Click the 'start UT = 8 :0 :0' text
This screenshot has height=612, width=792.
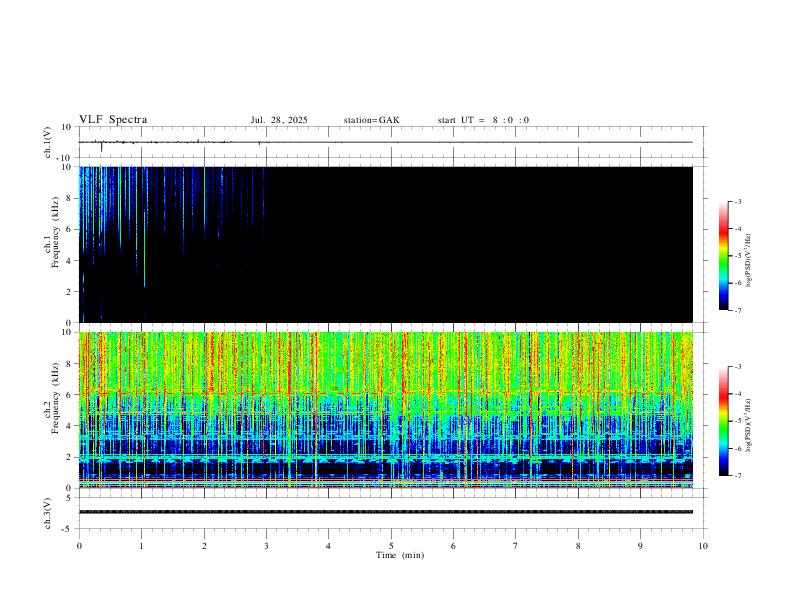[x=483, y=120]
